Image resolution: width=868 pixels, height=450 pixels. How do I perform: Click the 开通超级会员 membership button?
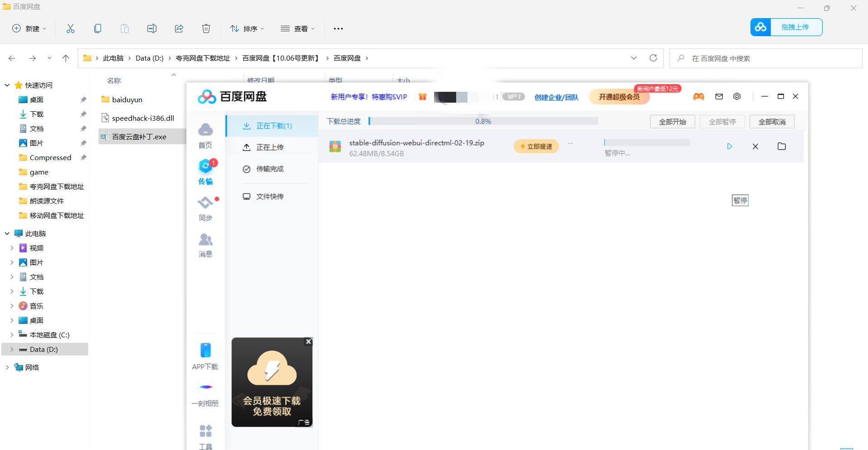[619, 96]
